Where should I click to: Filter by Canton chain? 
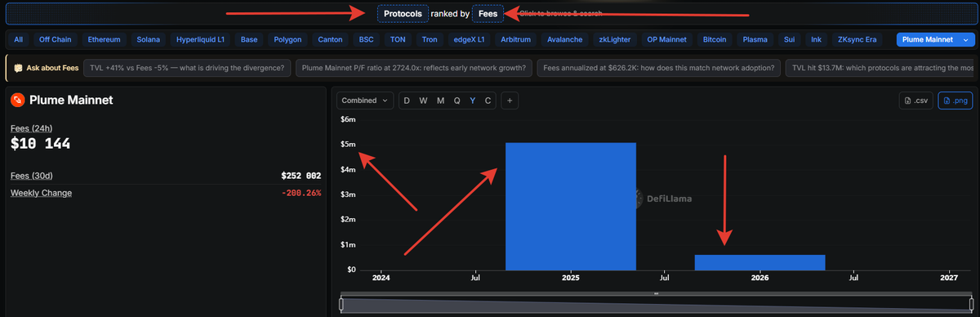coord(330,39)
